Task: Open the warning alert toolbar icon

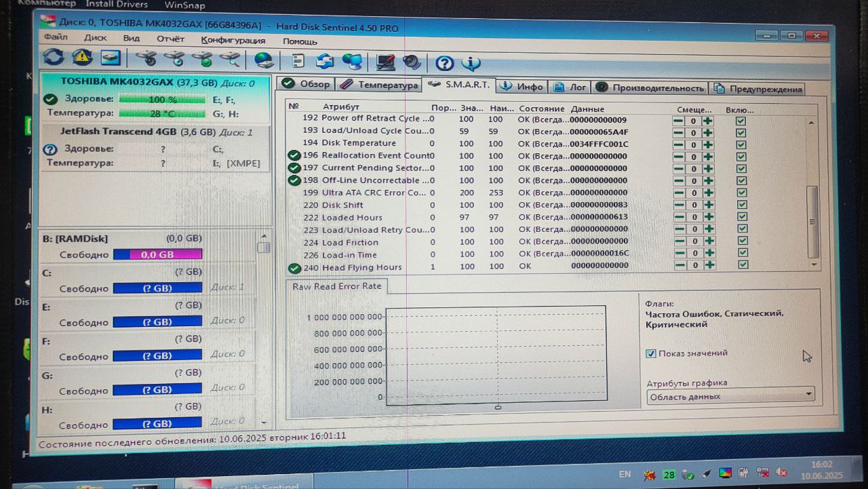Action: point(82,58)
